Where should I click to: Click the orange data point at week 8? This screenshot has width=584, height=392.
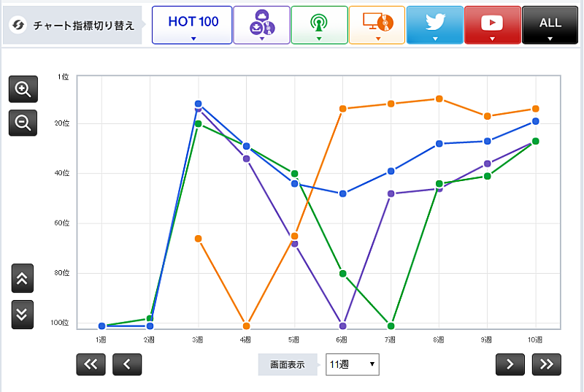[439, 99]
